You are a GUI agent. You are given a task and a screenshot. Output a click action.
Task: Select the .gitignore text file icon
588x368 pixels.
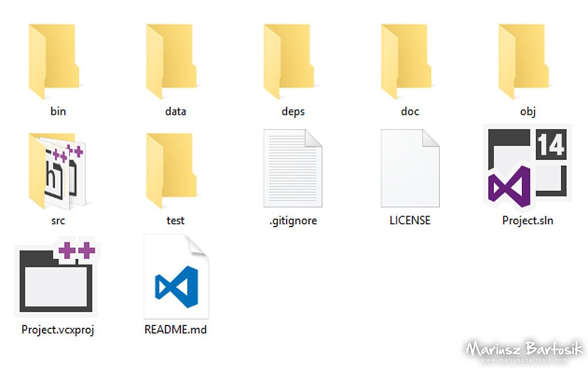293,168
